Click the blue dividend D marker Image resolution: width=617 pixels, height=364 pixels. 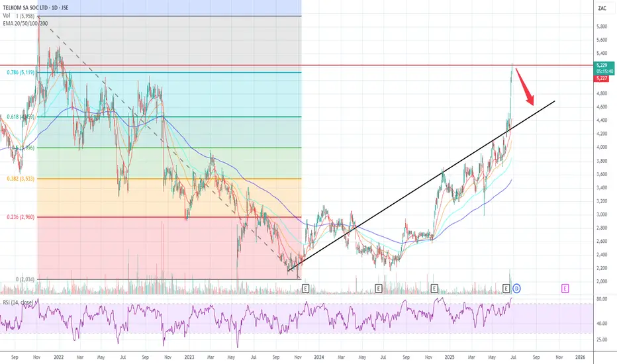(516, 289)
